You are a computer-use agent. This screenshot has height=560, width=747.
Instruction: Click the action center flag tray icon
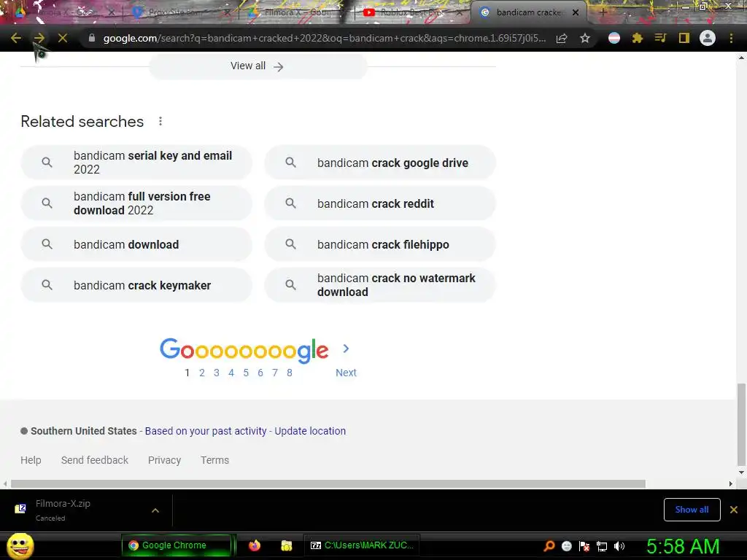[584, 546]
